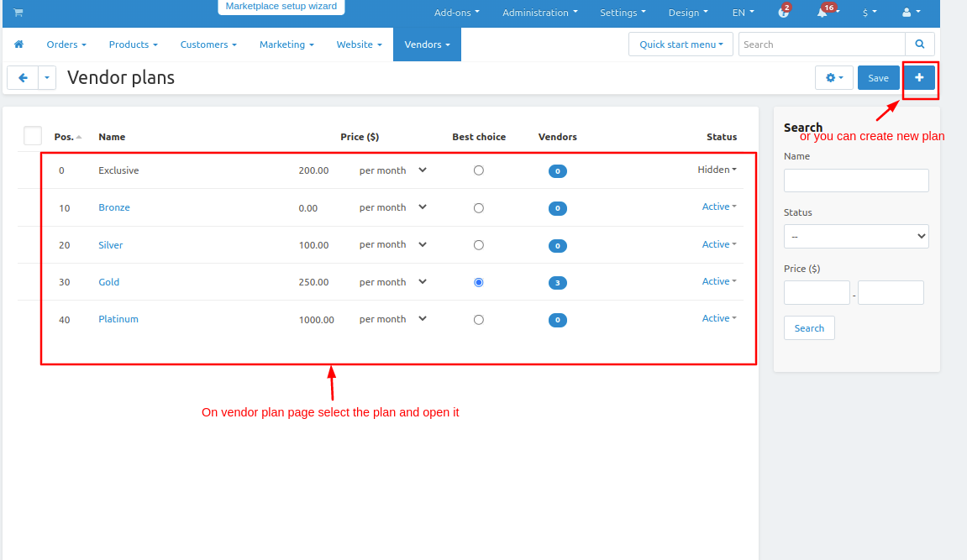Open the Gold plan Active status dropdown
Viewport: 967px width, 560px height.
(x=719, y=281)
